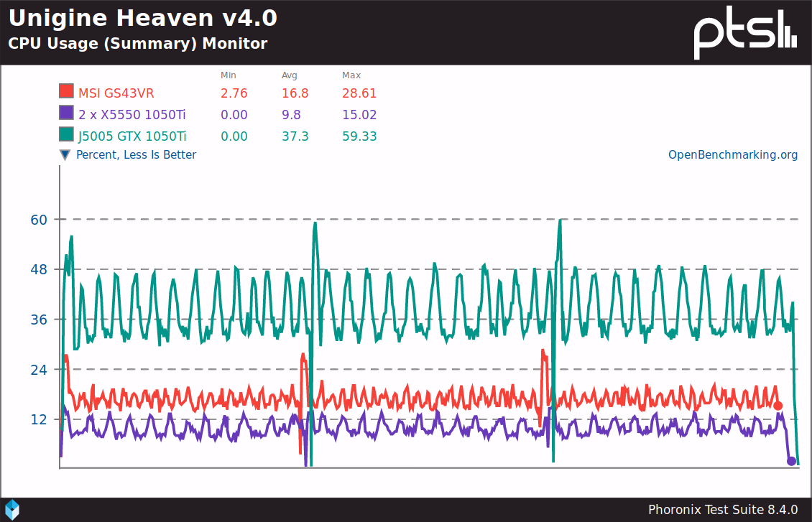Click the red MSI GS43VR legend swatch
This screenshot has height=522, width=812.
(66, 92)
